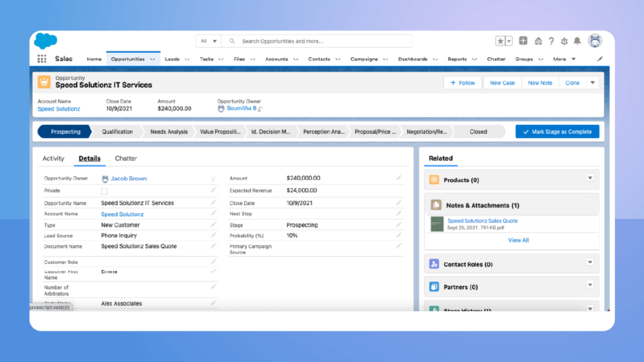This screenshot has height=362, width=644.
Task: Click the New Case button
Action: point(502,82)
